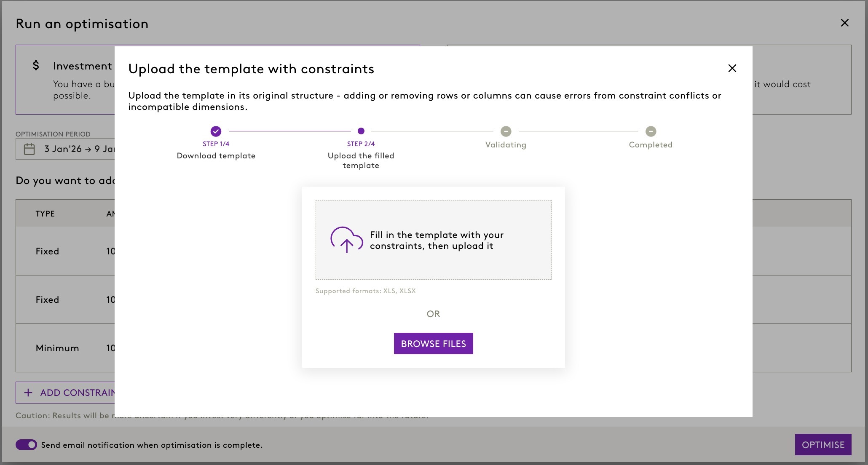Click the Optimise button
868x465 pixels.
click(822, 445)
